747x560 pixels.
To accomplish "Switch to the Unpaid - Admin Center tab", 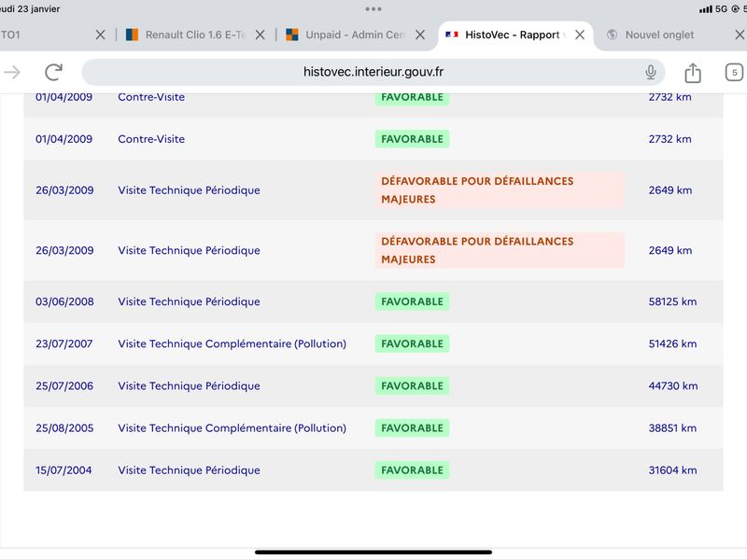I will [x=345, y=35].
